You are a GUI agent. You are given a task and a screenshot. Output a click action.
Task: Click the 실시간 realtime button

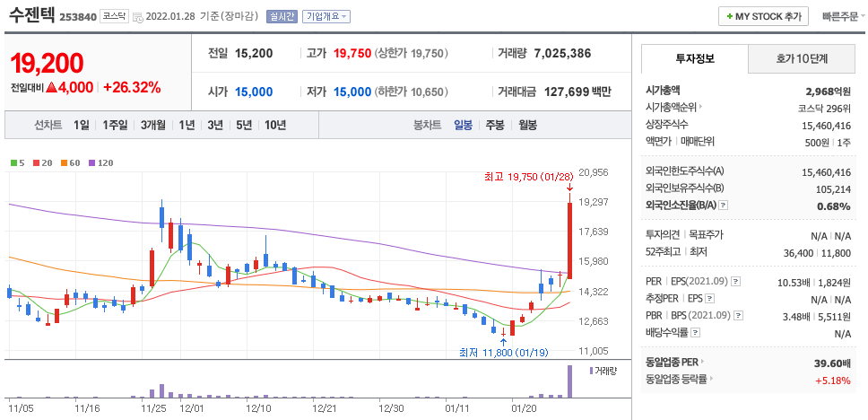point(282,17)
